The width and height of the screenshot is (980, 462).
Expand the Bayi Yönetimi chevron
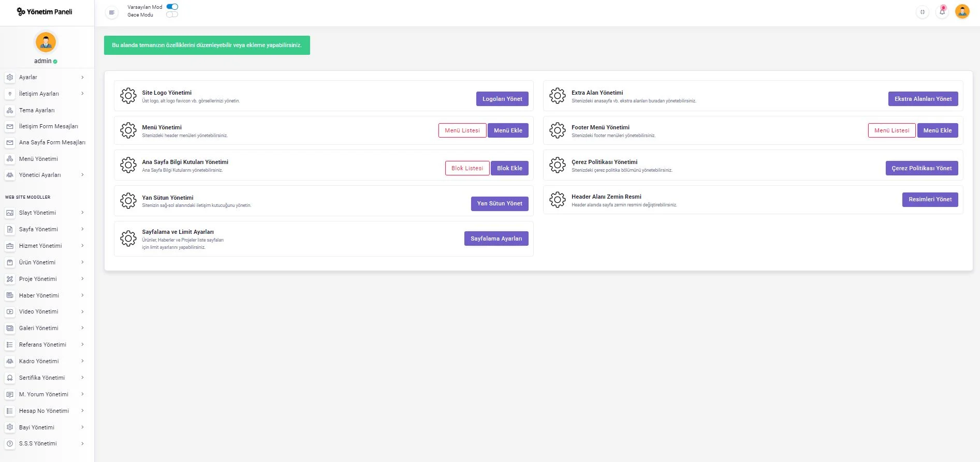(82, 427)
